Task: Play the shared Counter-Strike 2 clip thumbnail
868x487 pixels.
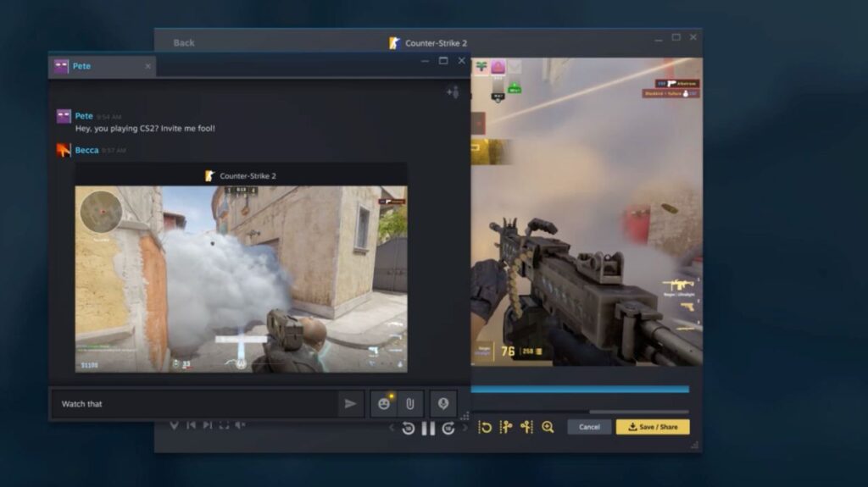Action: (242, 279)
